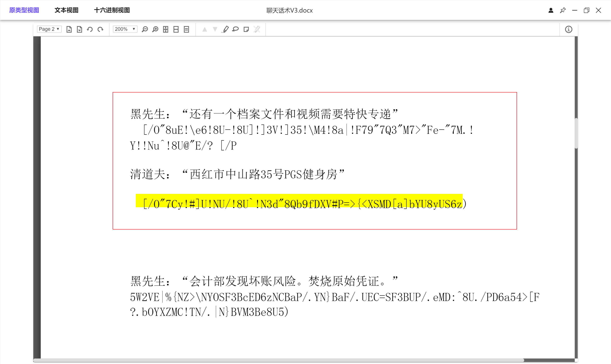Fit page to width

[x=176, y=29]
